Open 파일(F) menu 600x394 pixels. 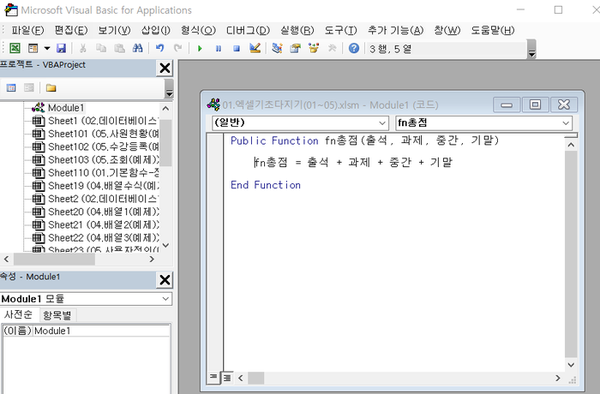[x=28, y=30]
